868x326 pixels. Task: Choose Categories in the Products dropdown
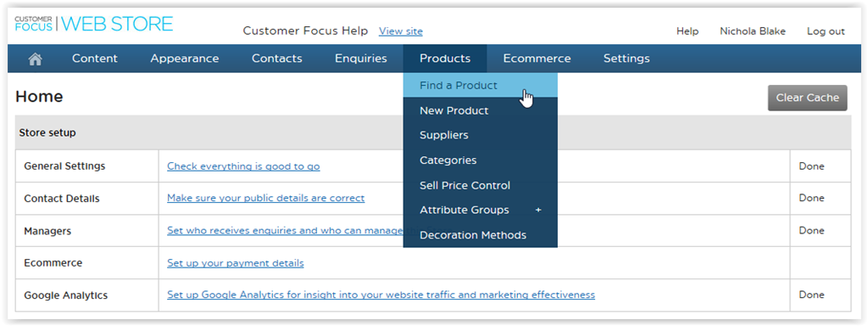click(x=480, y=160)
